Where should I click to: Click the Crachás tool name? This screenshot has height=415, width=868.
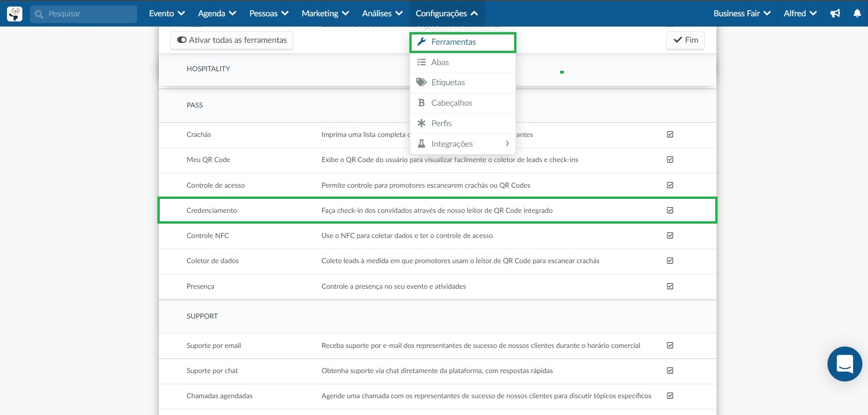click(199, 135)
